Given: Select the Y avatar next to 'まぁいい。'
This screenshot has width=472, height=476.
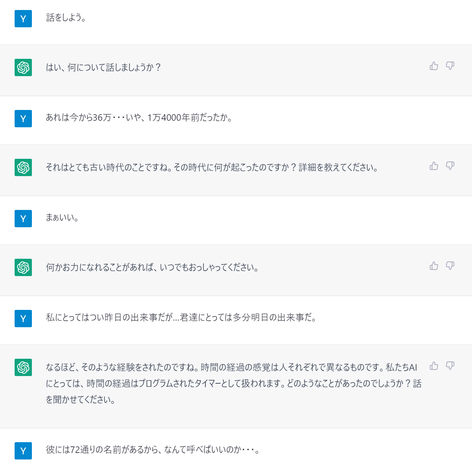Looking at the screenshot, I should pos(23,219).
